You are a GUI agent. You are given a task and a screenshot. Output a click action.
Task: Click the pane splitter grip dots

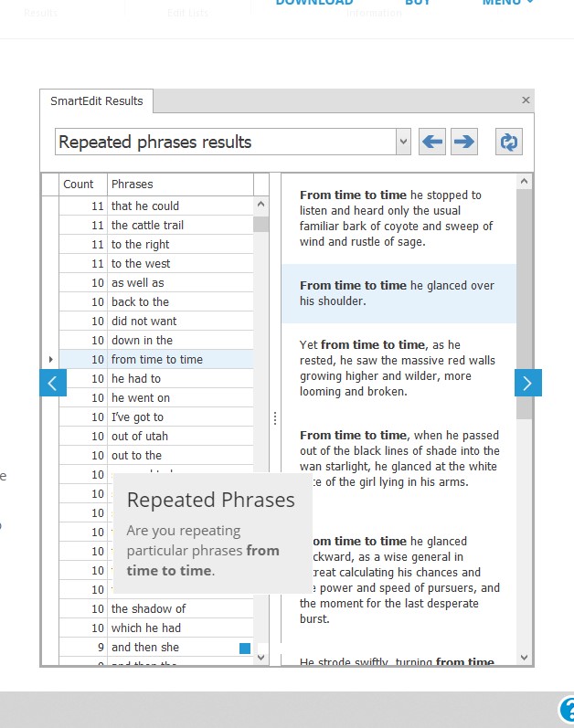pos(275,417)
